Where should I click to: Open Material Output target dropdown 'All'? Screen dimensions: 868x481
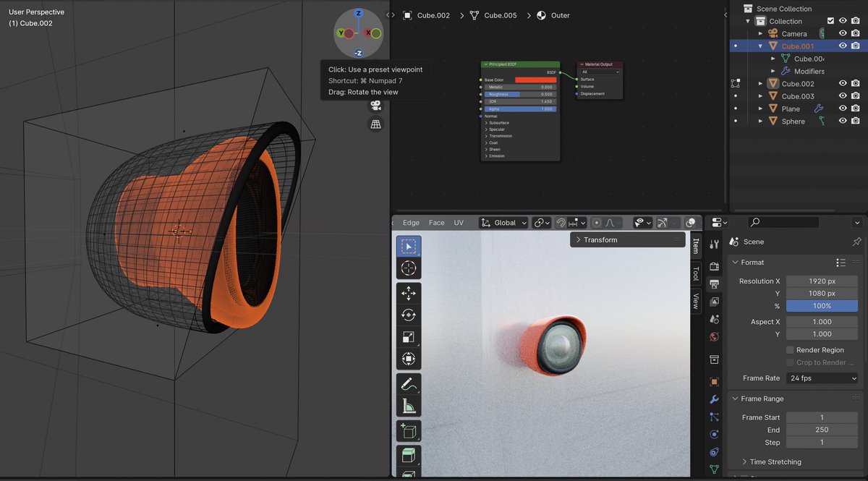pos(600,72)
